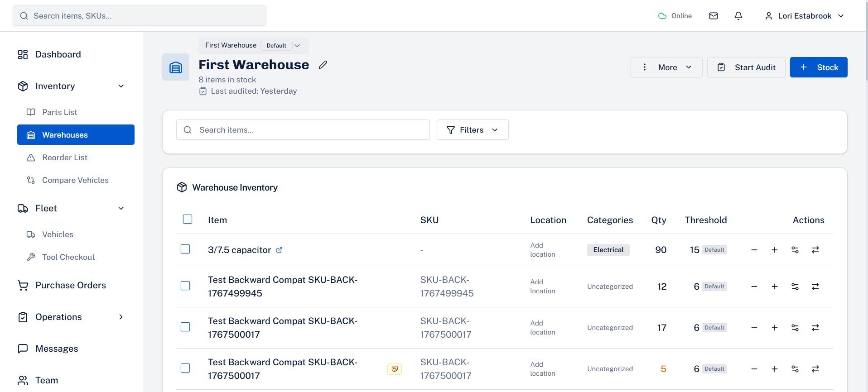Increase quantity for the 3/7.5 capacitor

(x=774, y=250)
